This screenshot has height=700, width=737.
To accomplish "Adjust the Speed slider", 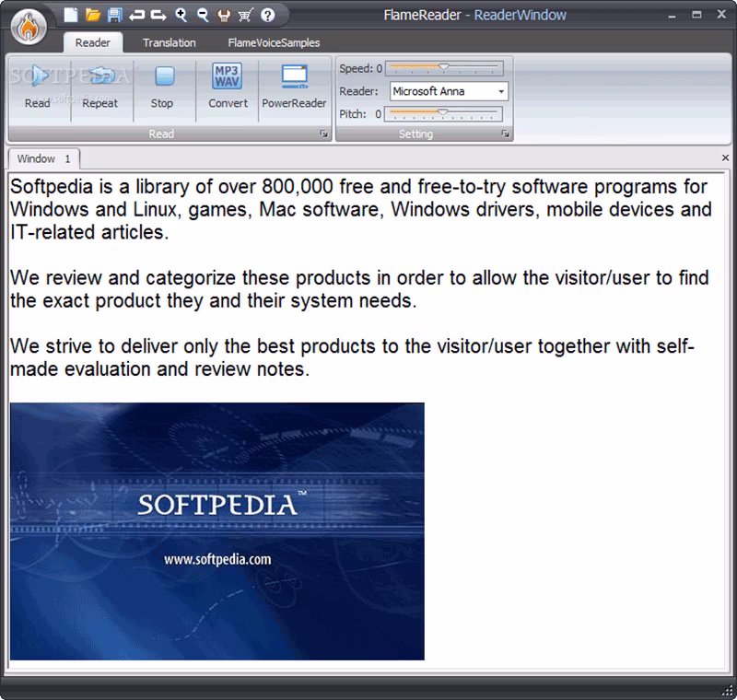I will (x=444, y=68).
